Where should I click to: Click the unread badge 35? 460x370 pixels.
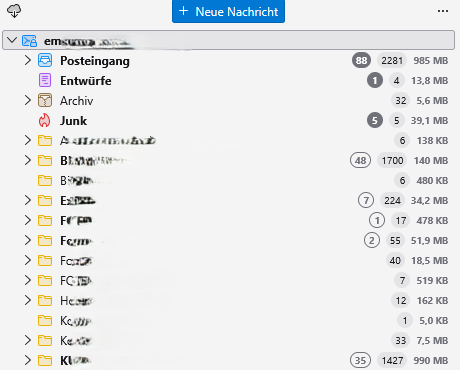tap(360, 360)
